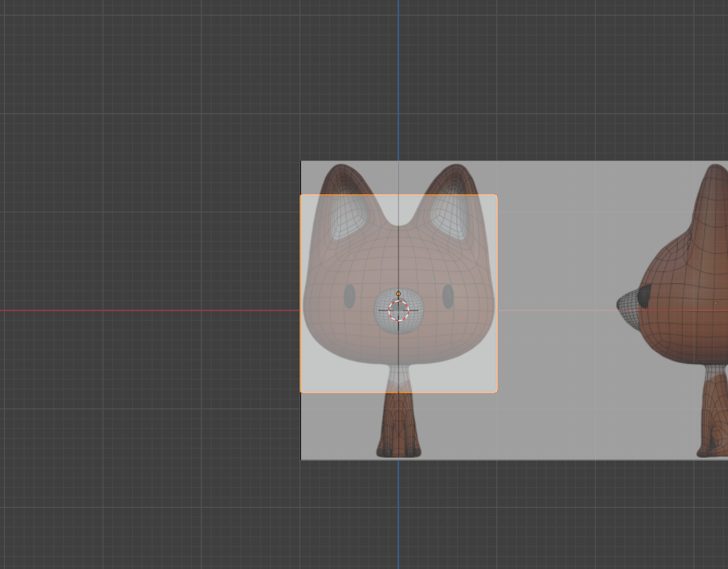This screenshot has width=728, height=569.
Task: Click bottom-right corner of orange selection outline
Action: pos(497,392)
